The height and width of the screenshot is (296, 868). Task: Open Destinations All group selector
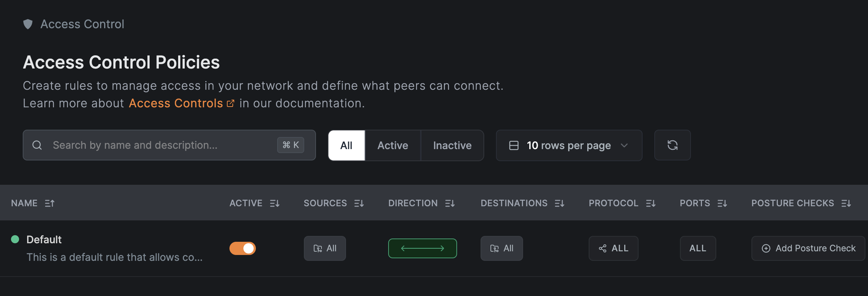coord(501,248)
